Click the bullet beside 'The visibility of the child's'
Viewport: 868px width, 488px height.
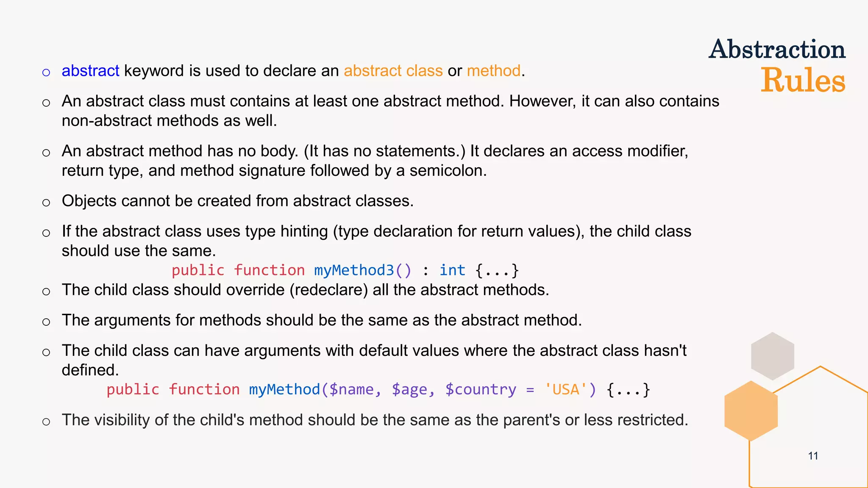[46, 421]
